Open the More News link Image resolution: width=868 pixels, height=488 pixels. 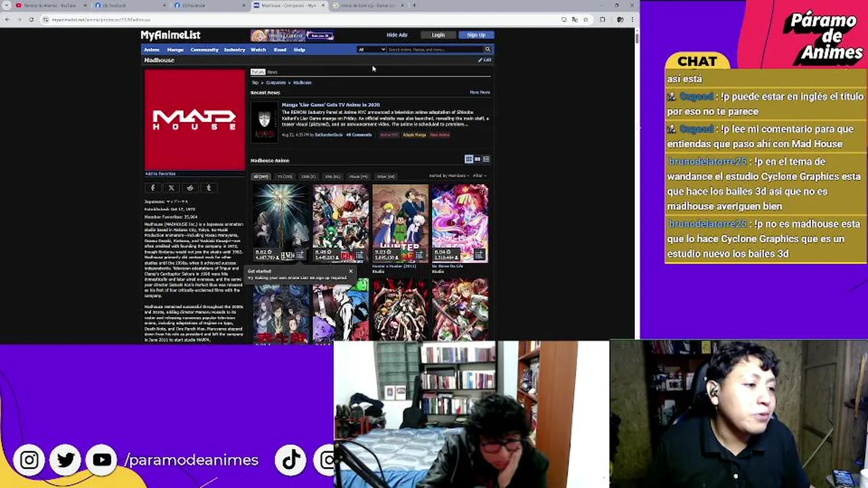[x=479, y=92]
